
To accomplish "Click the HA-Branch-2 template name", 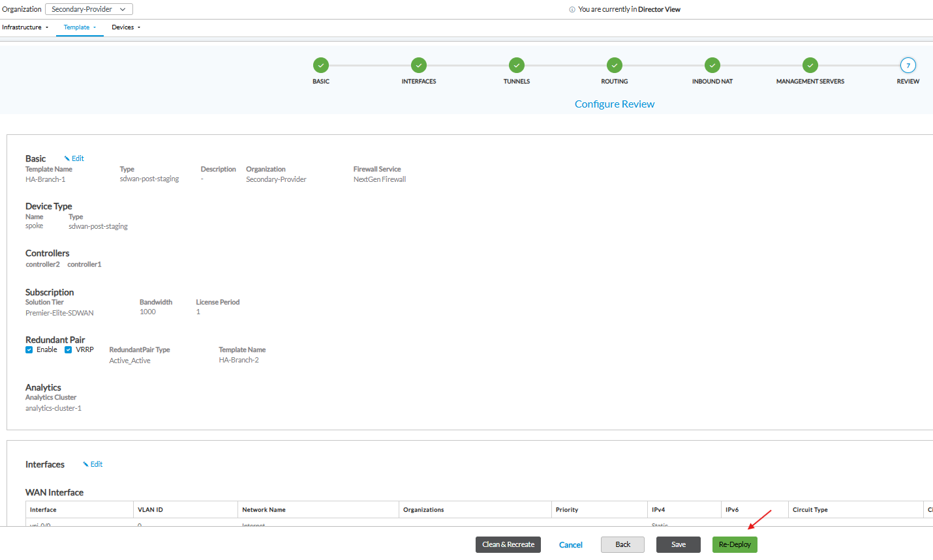I will [239, 360].
